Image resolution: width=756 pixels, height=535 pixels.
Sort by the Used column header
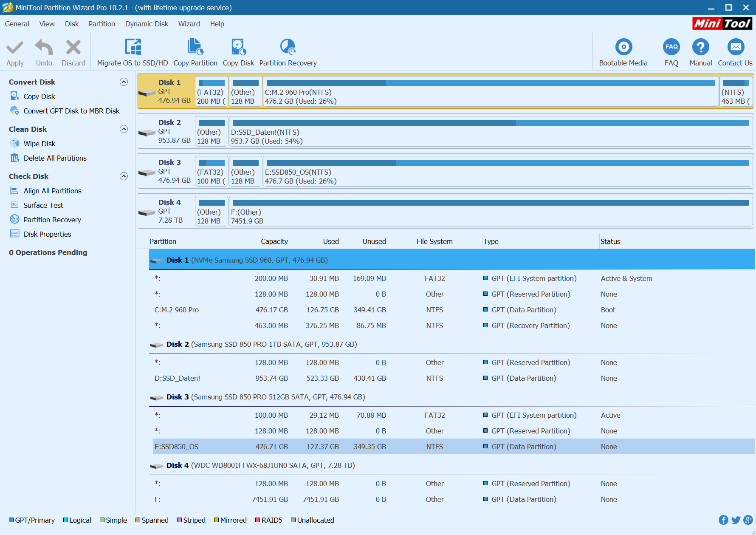[x=315, y=241]
